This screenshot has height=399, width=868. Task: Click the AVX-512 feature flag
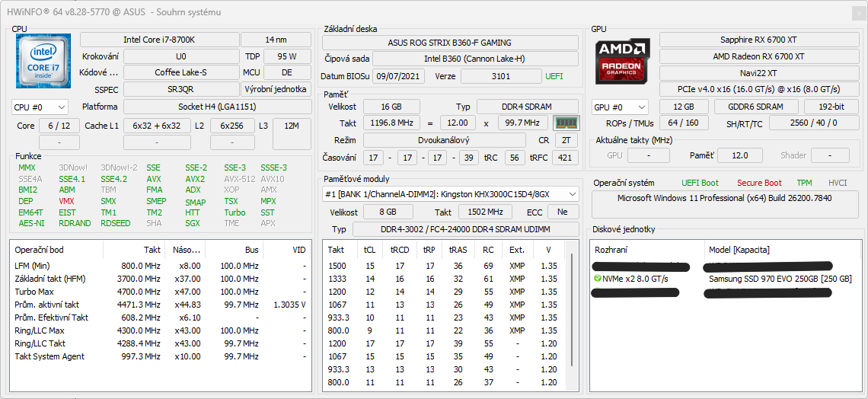pyautogui.click(x=239, y=179)
